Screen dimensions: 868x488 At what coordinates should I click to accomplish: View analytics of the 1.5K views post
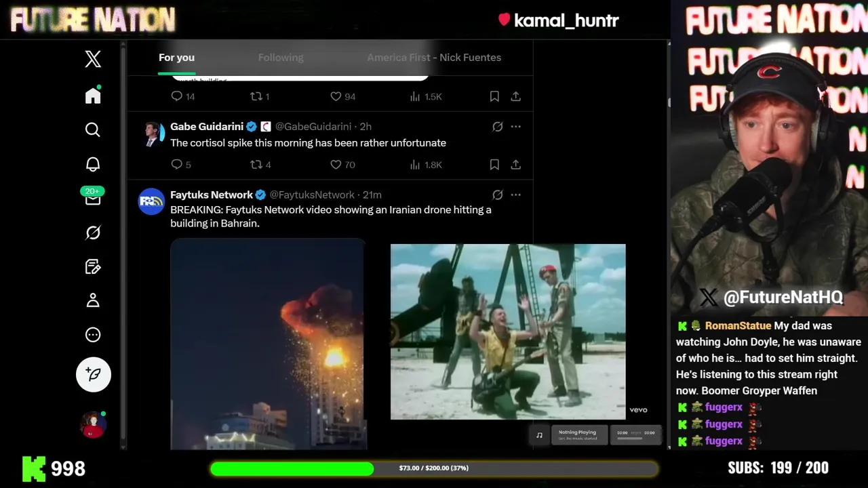coord(425,96)
